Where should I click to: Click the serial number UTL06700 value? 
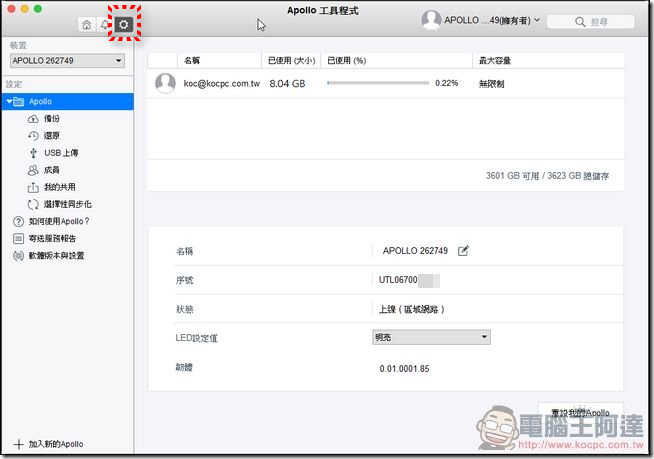tap(398, 280)
